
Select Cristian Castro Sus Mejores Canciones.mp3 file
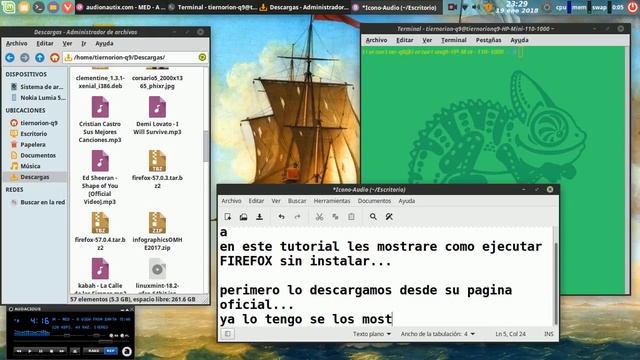pos(100,119)
